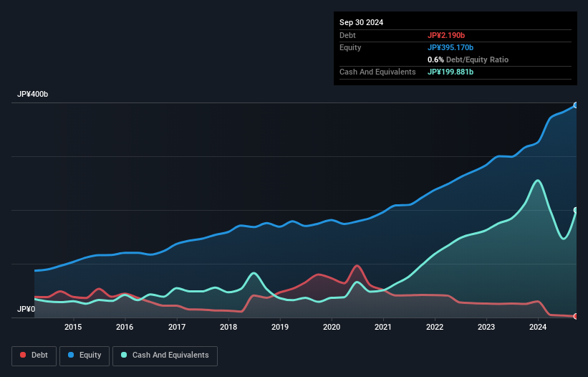The width and height of the screenshot is (588, 377).
Task: Click the 2016 x-axis label
Action: [125, 327]
